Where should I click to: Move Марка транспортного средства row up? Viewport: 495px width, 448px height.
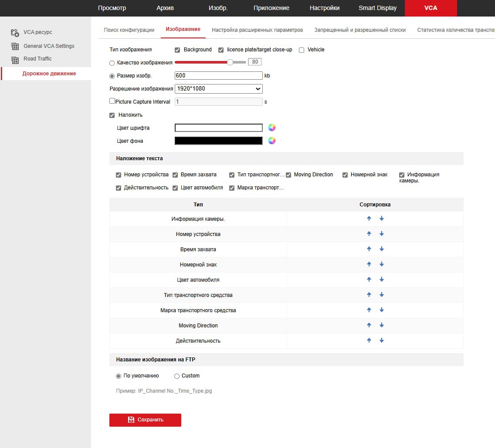[369, 310]
